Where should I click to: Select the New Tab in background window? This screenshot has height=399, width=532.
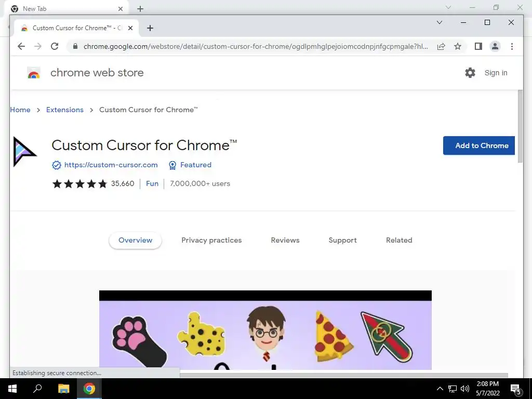click(67, 8)
